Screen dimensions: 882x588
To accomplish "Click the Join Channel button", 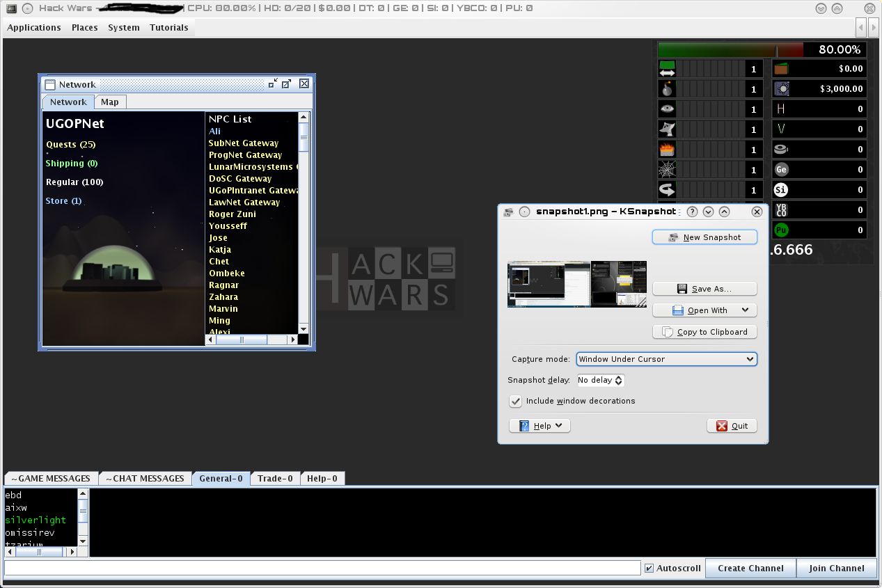I will pos(836,568).
